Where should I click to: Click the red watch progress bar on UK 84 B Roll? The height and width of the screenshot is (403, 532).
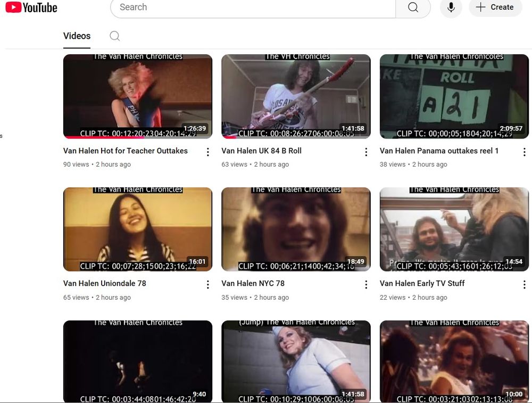pos(229,137)
